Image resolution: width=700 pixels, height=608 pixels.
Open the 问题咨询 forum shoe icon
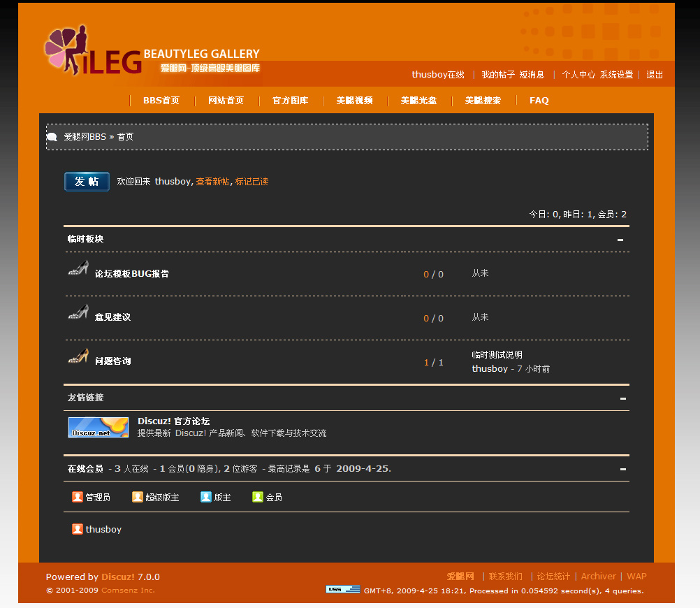78,356
